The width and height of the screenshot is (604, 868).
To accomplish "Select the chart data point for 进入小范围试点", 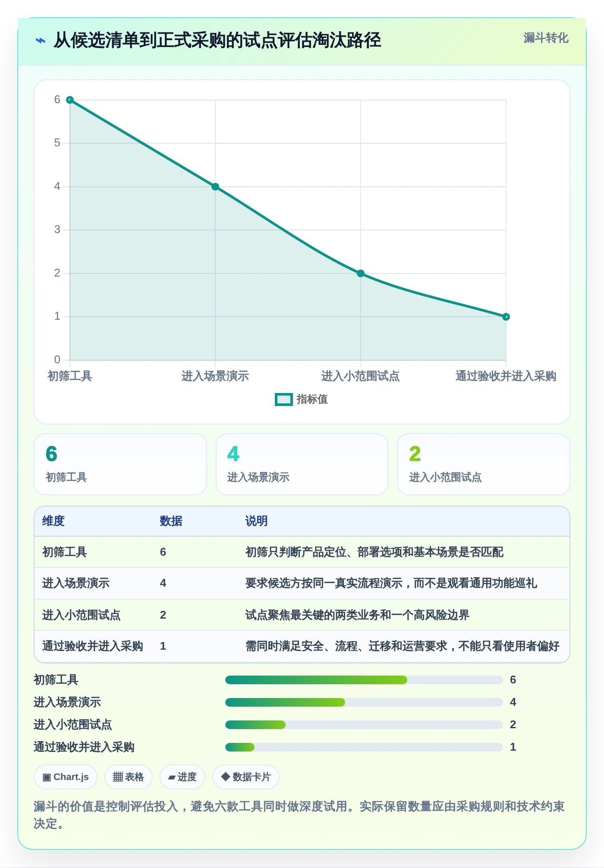I will point(361,274).
